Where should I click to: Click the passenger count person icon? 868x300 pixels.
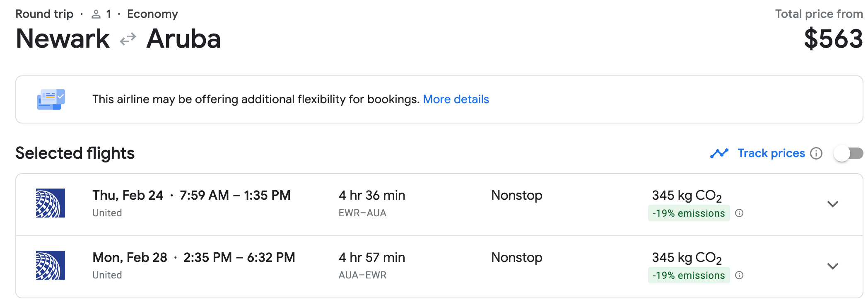[x=96, y=15]
